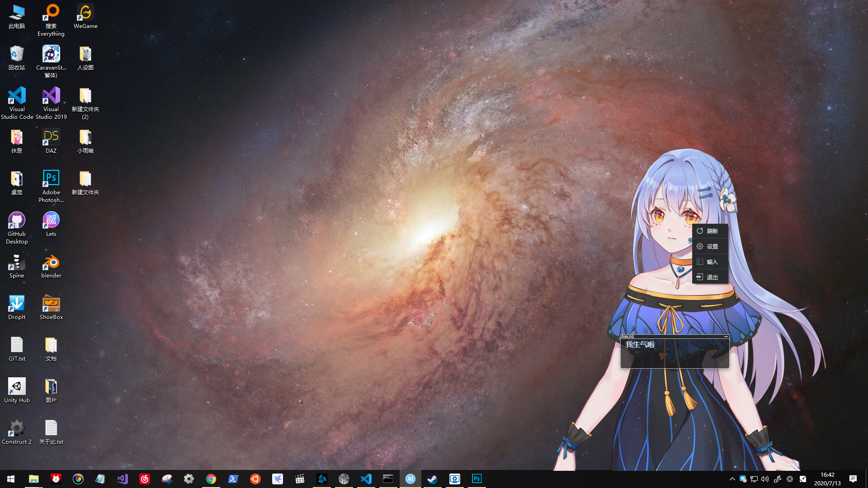The image size is (868, 488).
Task: Select the 输入 input option in the context menu
Action: [x=711, y=262]
